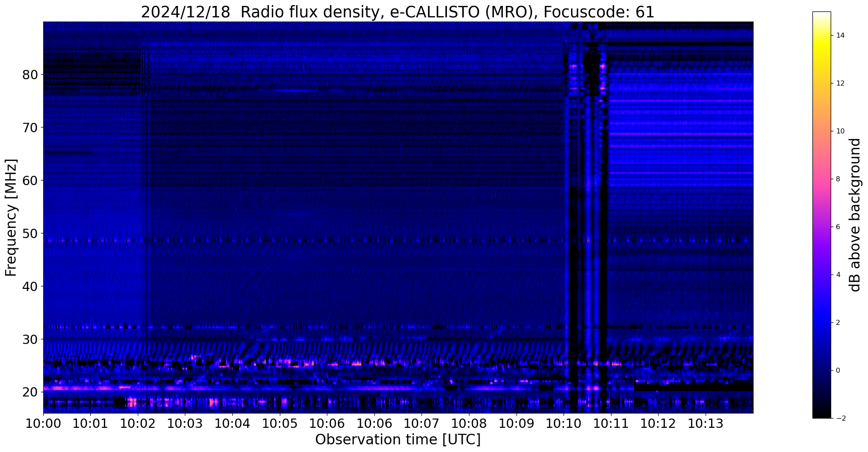Click the y-axis tick label 40

(x=30, y=286)
